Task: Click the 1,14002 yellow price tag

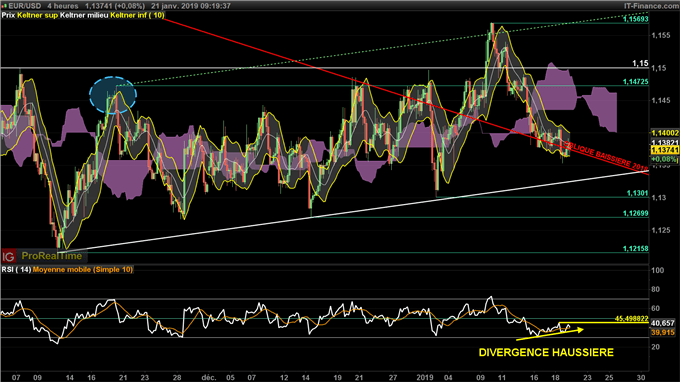Action: 664,133
